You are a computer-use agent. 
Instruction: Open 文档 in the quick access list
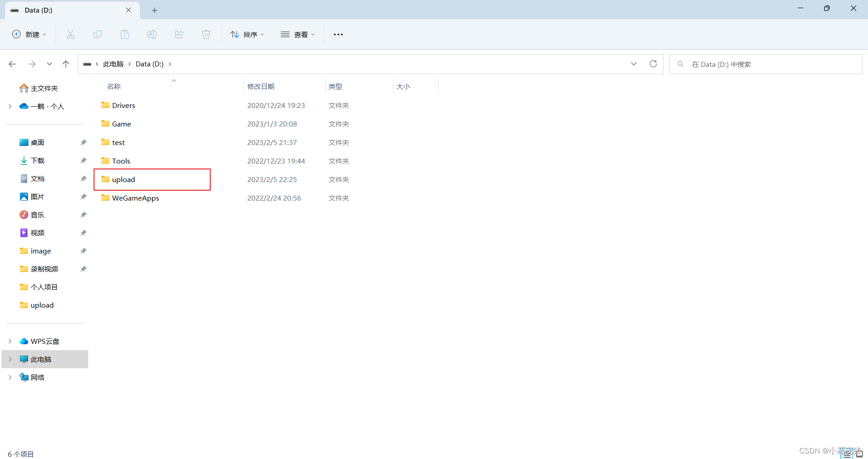point(38,178)
